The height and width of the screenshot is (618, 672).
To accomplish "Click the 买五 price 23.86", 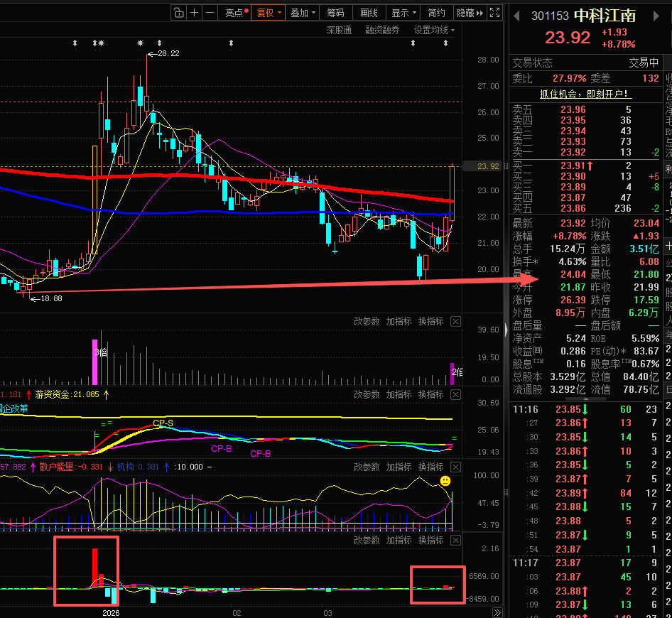I will click(573, 208).
